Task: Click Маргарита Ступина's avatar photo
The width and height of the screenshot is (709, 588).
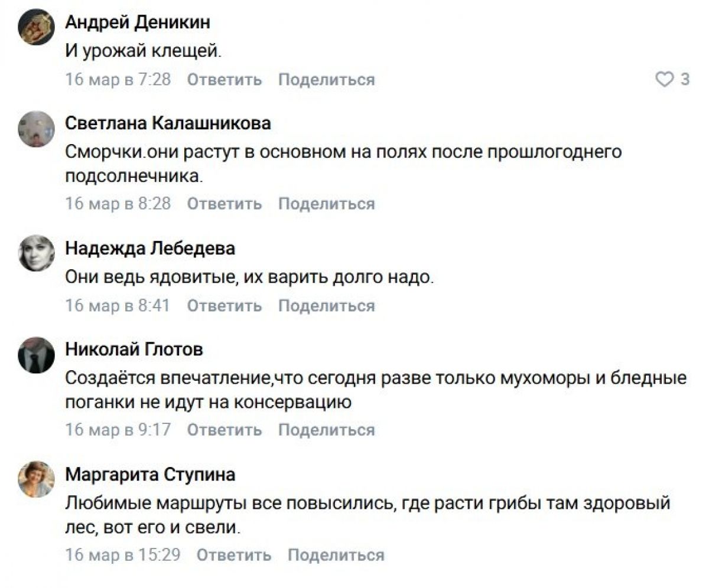Action: click(36, 479)
